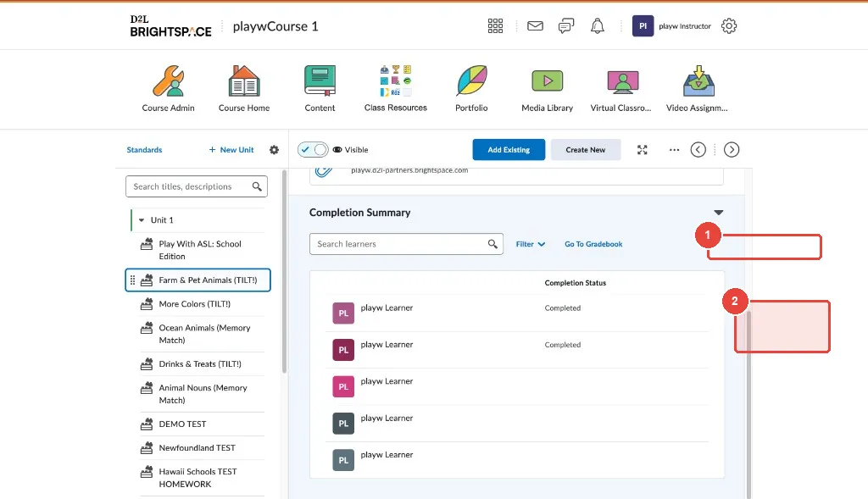
Task: Click the Create New button
Action: point(586,150)
